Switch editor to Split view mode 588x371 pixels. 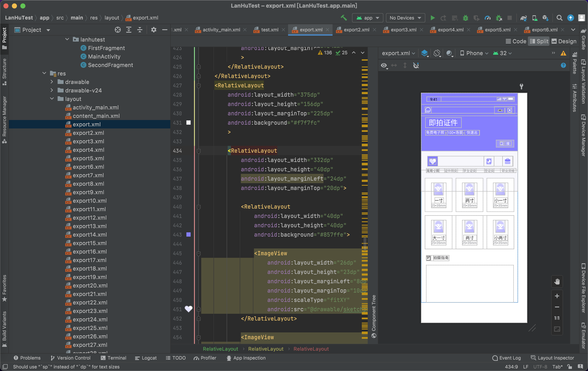(539, 41)
